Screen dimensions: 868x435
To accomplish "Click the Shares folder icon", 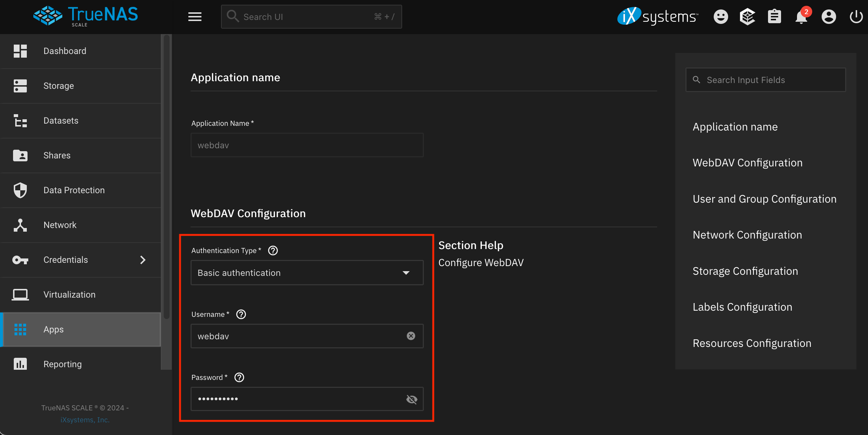I will [20, 156].
